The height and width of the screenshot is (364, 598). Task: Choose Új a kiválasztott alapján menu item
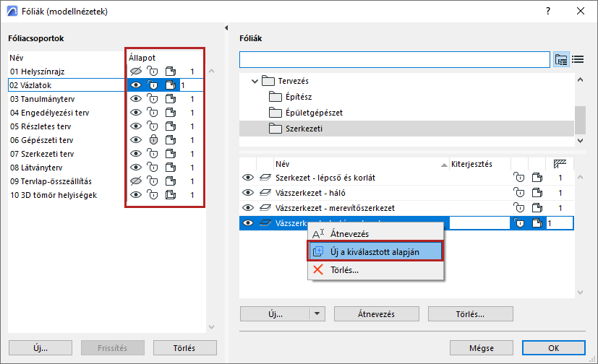click(375, 251)
